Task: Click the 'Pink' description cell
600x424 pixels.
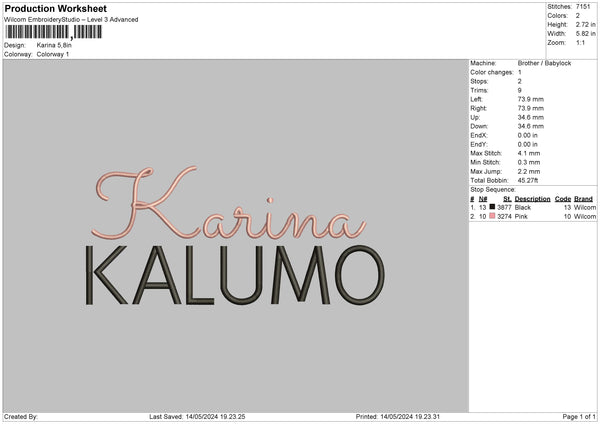Action: [x=521, y=217]
